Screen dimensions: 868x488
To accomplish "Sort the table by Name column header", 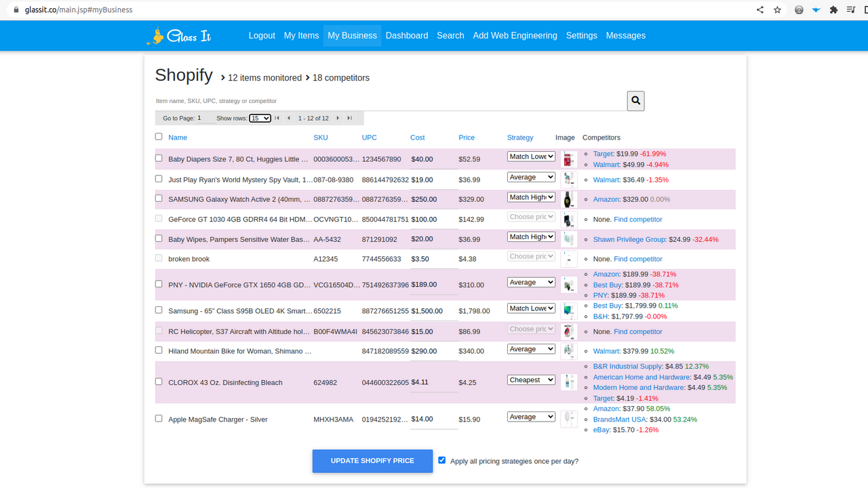I will click(x=178, y=138).
